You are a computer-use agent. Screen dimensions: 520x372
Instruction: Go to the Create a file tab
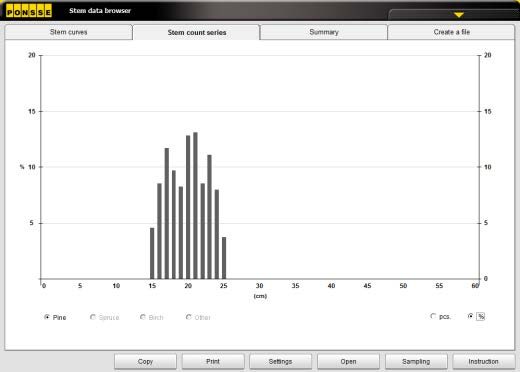point(451,32)
